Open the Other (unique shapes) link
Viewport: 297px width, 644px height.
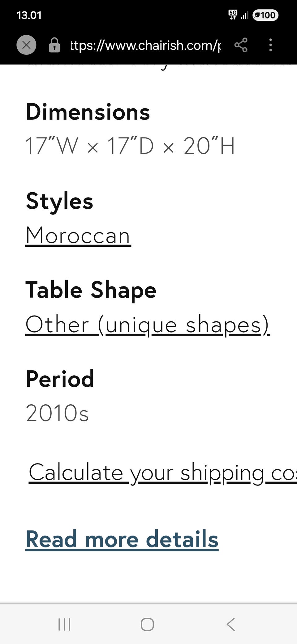pyautogui.click(x=148, y=325)
